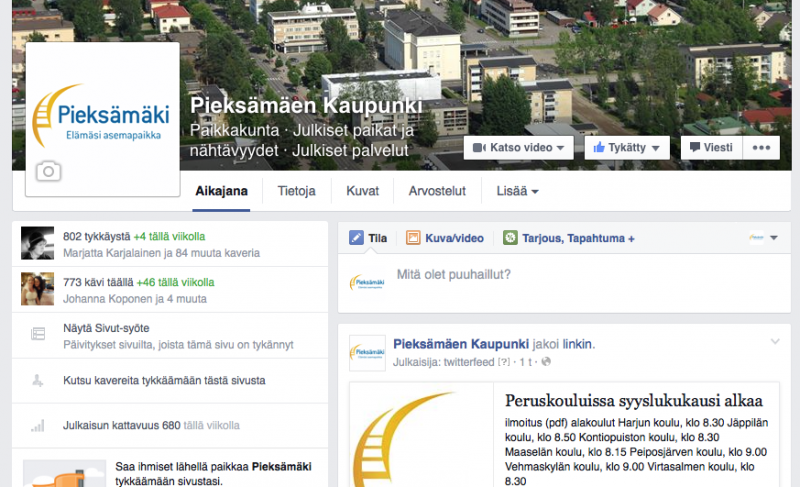Viewport: 800px width, 487px height.
Task: Click the Pieksämäki logo beside status input
Action: pyautogui.click(x=367, y=282)
